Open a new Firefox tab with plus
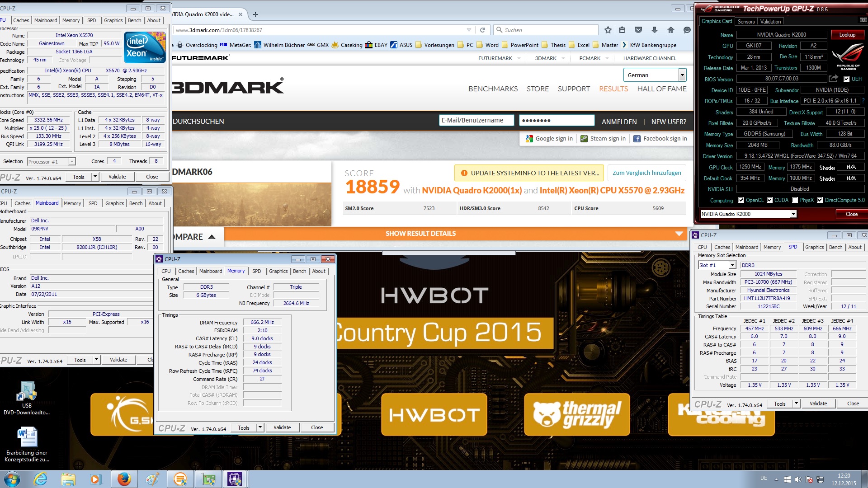The width and height of the screenshot is (868, 488). [255, 14]
